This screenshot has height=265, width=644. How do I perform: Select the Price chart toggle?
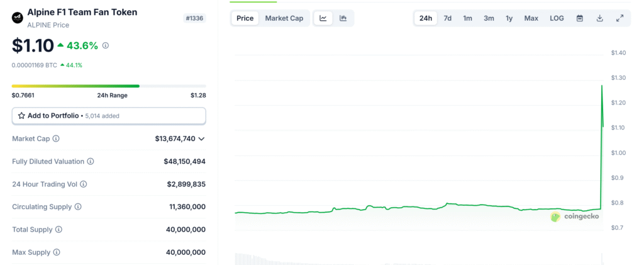pyautogui.click(x=245, y=18)
